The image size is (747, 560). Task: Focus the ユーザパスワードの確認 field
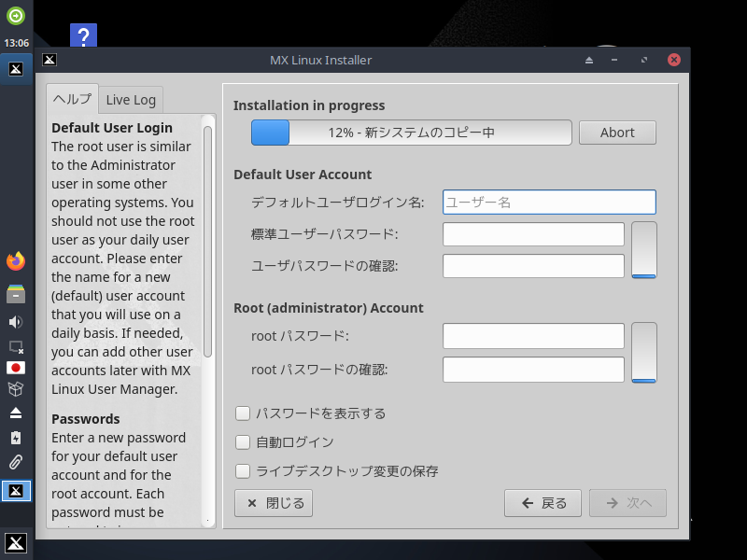[533, 266]
